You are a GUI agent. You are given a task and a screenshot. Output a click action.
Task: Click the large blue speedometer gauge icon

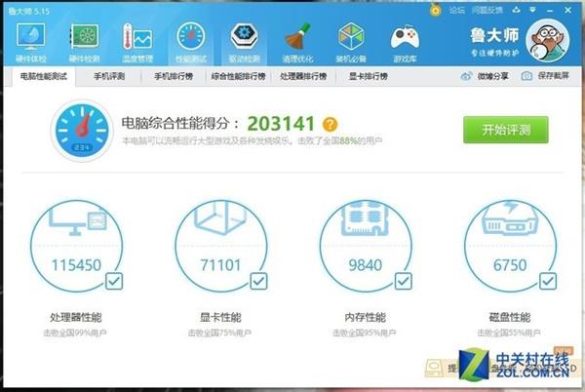(x=82, y=131)
